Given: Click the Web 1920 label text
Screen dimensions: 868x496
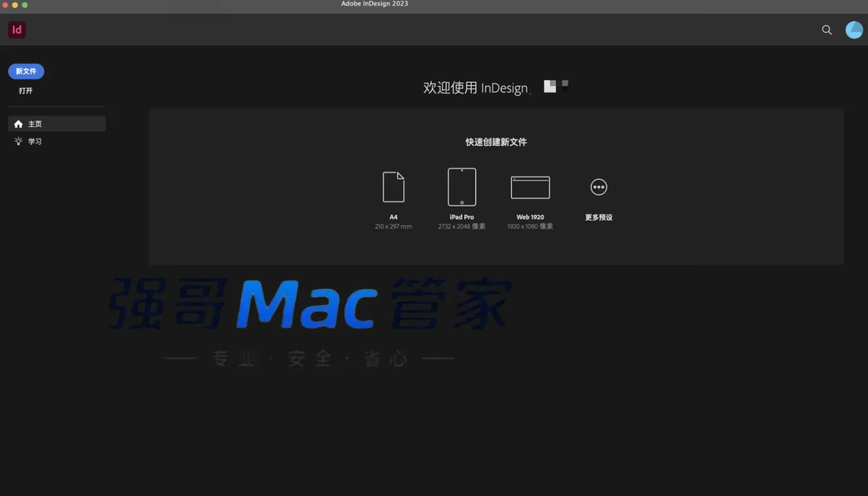Looking at the screenshot, I should click(x=530, y=217).
